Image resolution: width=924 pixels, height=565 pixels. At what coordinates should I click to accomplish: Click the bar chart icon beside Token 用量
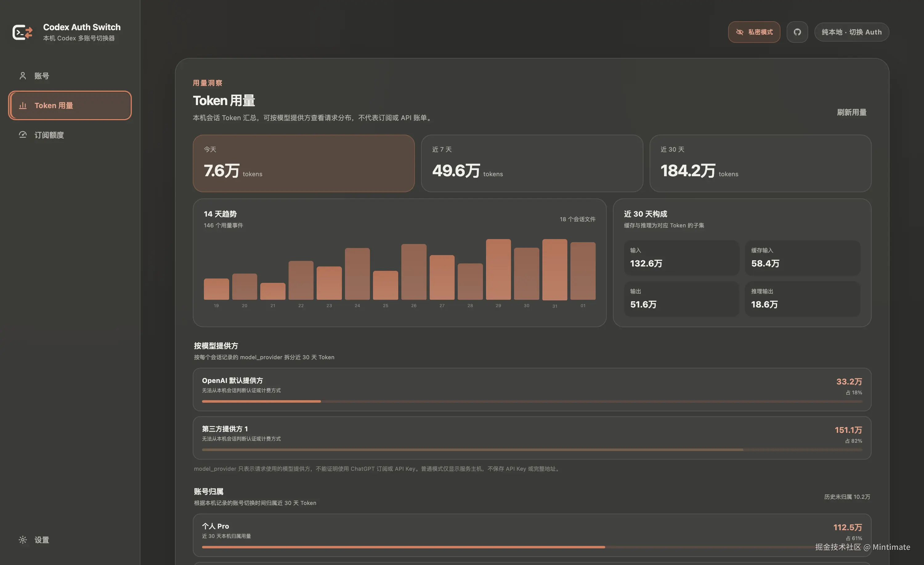23,105
